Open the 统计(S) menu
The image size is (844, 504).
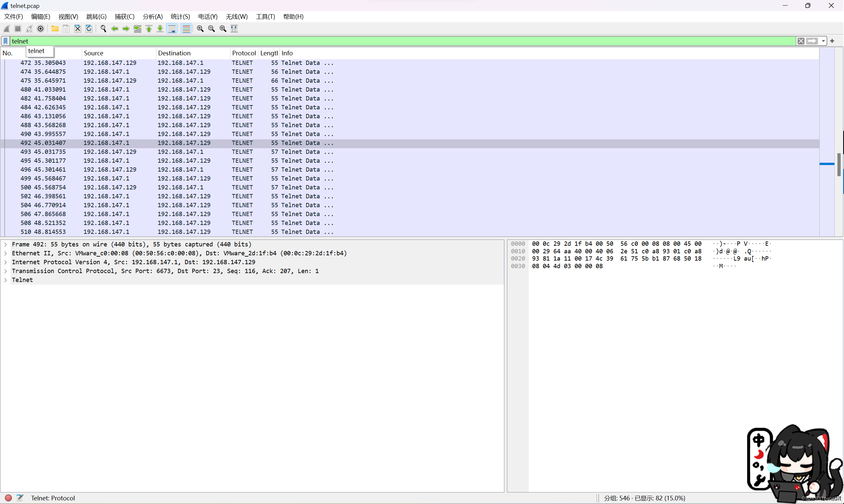click(x=180, y=16)
